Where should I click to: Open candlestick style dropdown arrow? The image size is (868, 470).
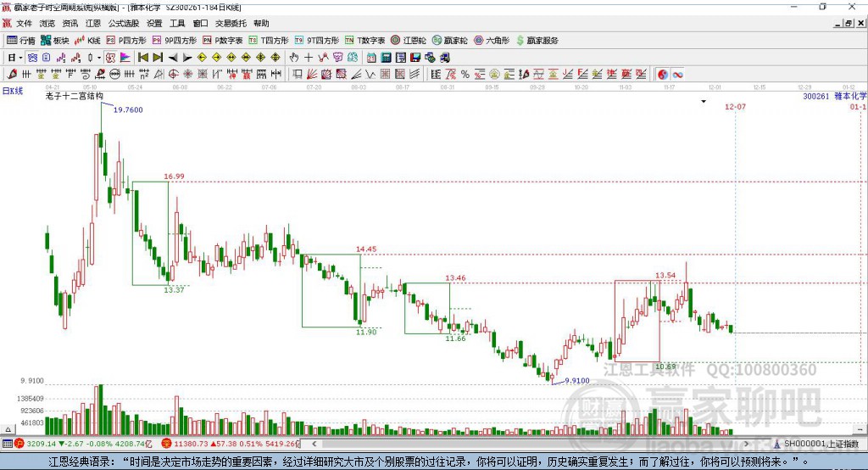click(x=99, y=58)
